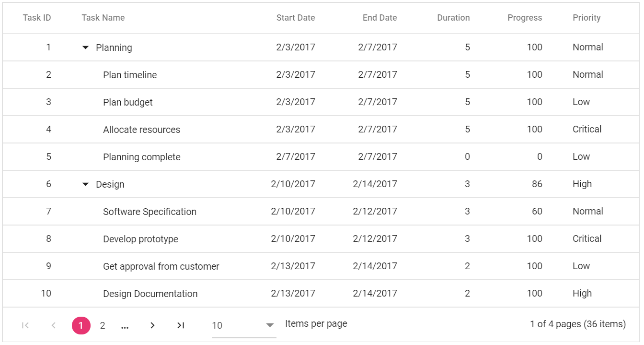The image size is (644, 345).
Task: Click End Date column header
Action: 379,18
